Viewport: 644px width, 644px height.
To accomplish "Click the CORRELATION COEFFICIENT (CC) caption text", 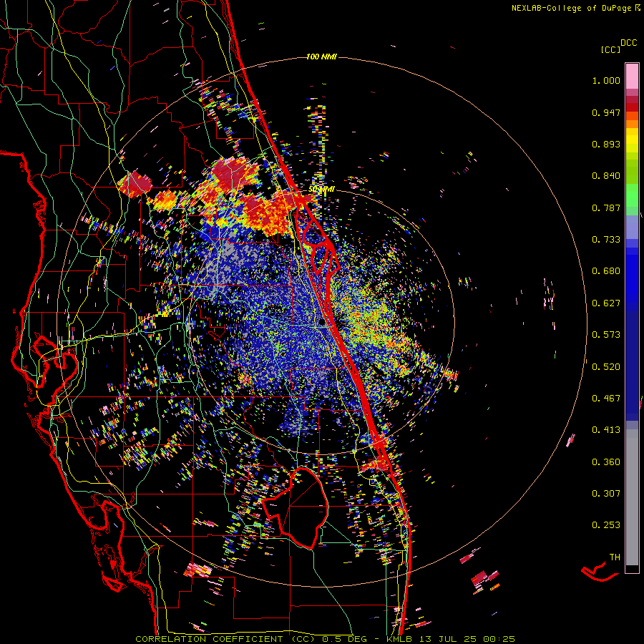I will [x=225, y=639].
